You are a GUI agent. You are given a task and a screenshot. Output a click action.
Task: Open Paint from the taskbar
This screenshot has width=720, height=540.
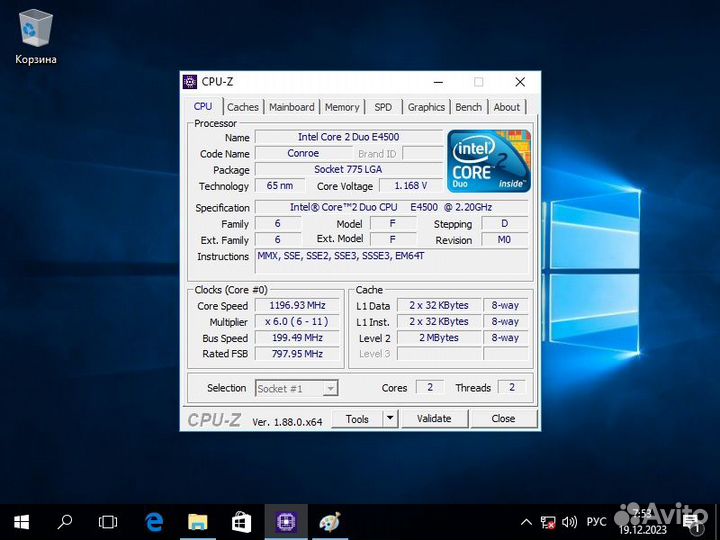pos(329,522)
